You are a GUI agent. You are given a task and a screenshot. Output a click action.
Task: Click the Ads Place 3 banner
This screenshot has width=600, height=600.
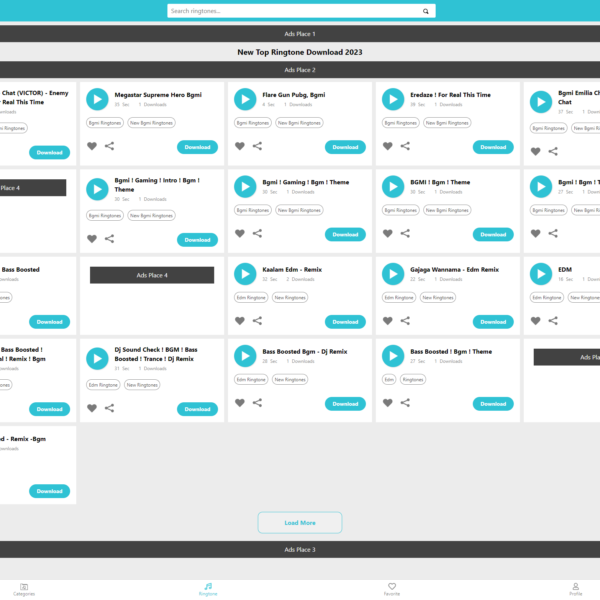pos(300,549)
